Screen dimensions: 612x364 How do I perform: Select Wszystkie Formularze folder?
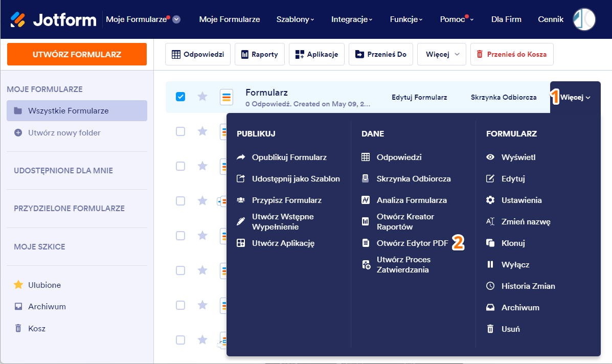[77, 111]
